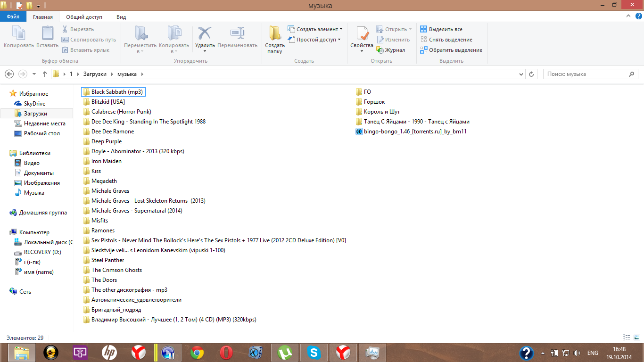The width and height of the screenshot is (644, 362).
Task: Open Skype from the taskbar
Action: tap(314, 353)
